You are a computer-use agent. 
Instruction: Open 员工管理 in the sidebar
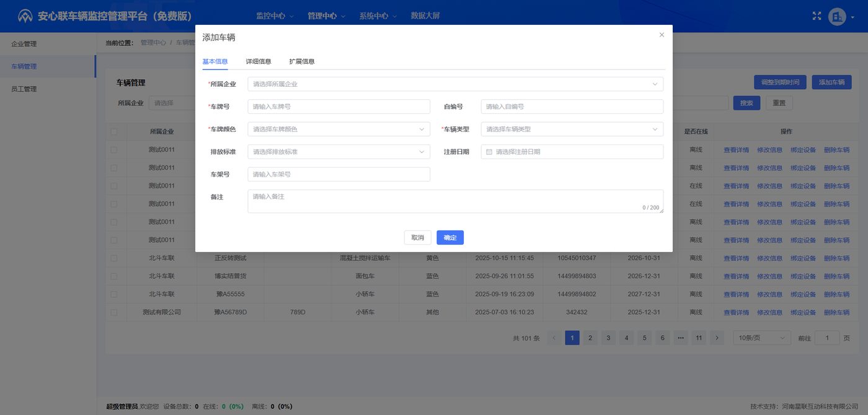point(48,89)
